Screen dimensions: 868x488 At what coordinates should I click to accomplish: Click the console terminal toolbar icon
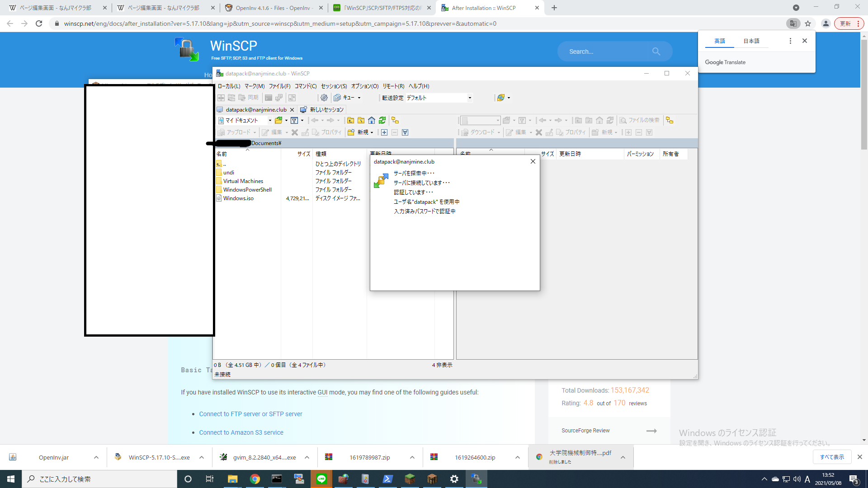tap(269, 98)
